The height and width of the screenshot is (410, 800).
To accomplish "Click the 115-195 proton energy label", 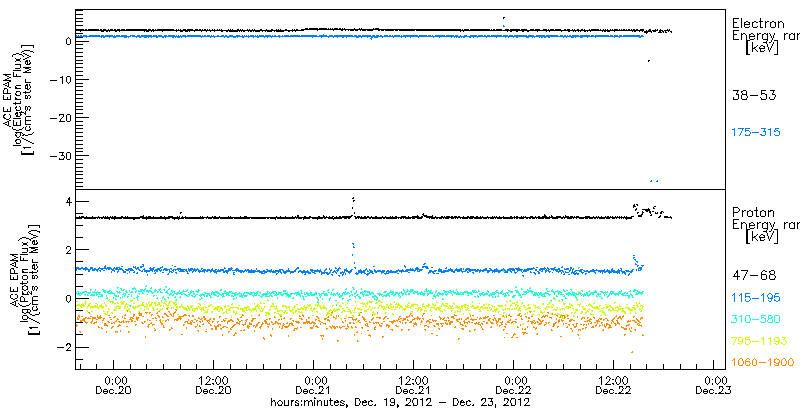I will pos(756,298).
